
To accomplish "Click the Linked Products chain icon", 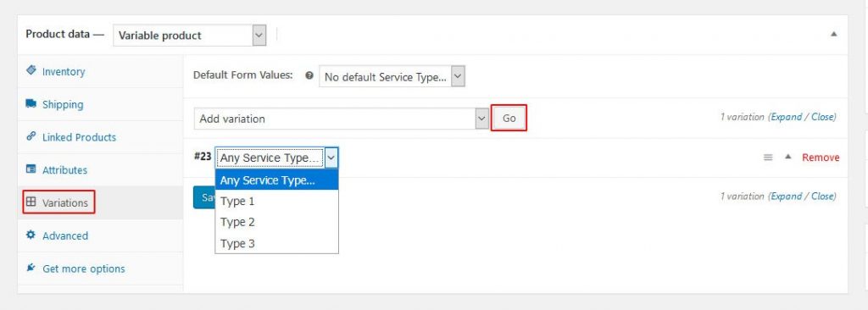I will [x=31, y=136].
